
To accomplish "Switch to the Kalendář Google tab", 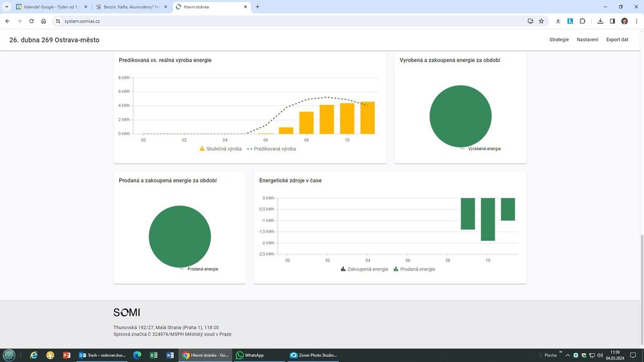I will 52,7.
